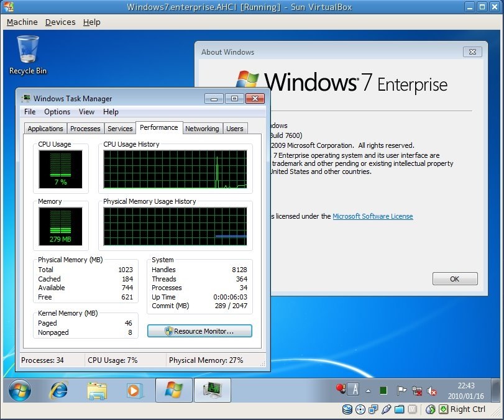Image resolution: width=504 pixels, height=420 pixels.
Task: Minimize the Windows Task Manager window
Action: (214, 99)
